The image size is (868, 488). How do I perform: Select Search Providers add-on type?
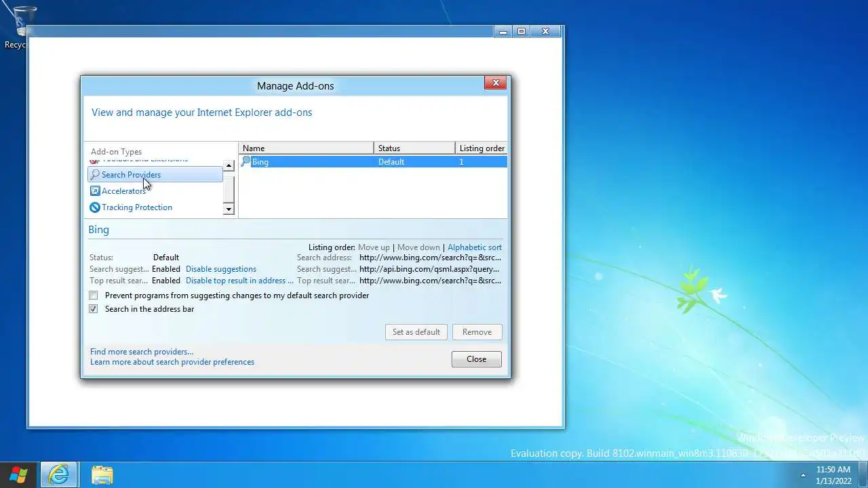[155, 175]
